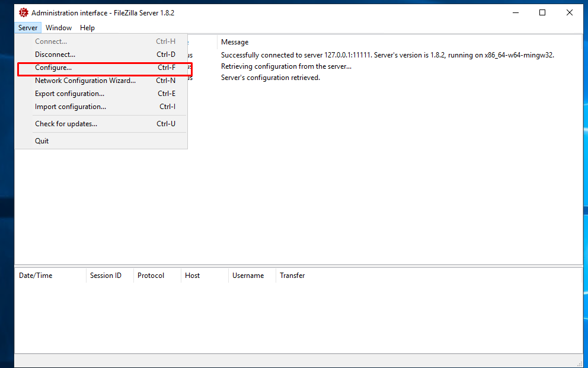Click the Message column header
The image size is (588, 368).
[x=400, y=42]
